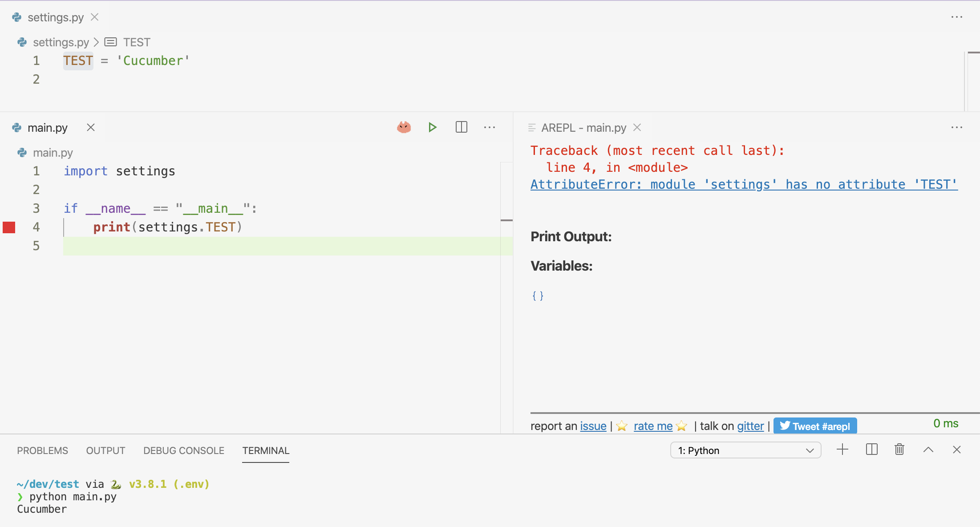Click the AttributeError traceback link

click(743, 184)
